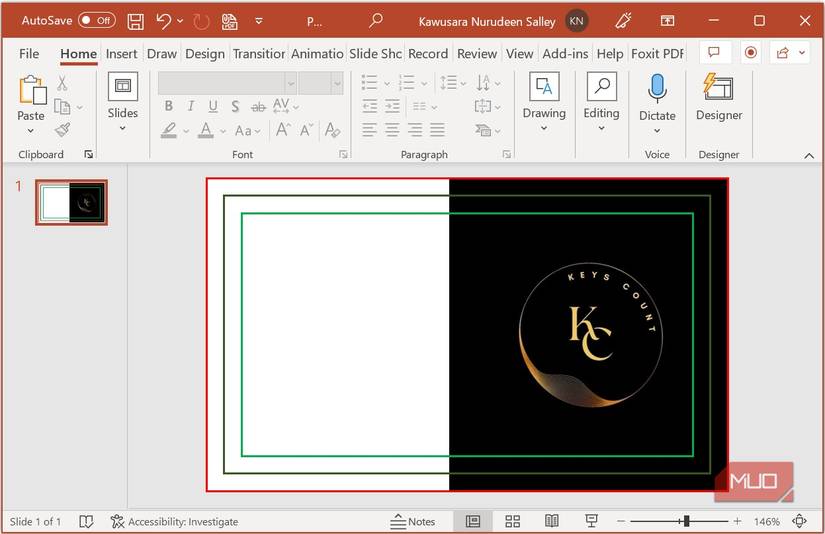
Task: Open the font size combo box
Action: click(x=321, y=83)
